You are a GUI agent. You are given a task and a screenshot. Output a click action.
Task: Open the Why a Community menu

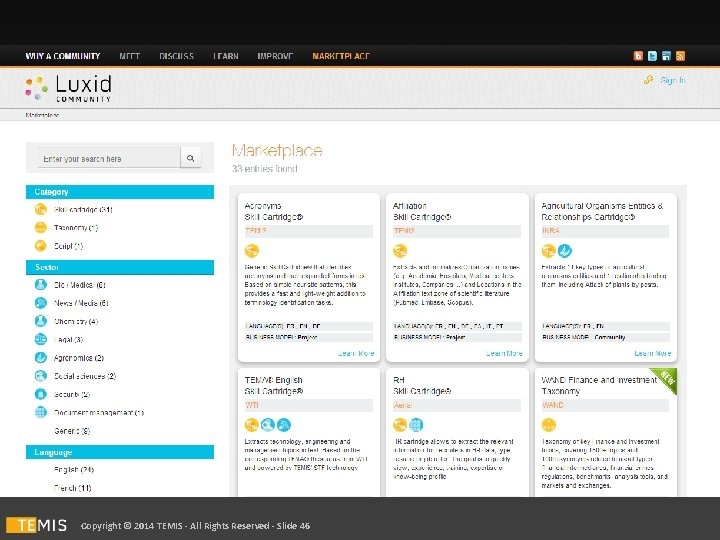click(x=63, y=56)
